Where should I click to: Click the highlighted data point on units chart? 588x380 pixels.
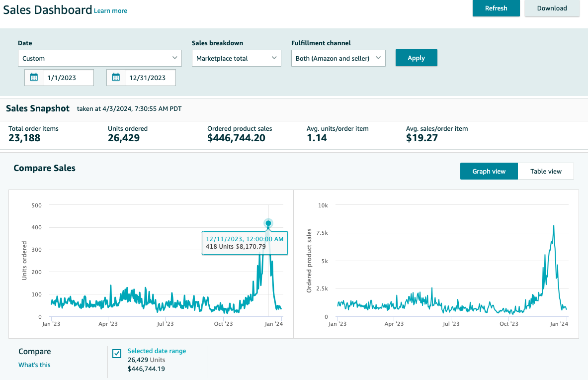268,223
